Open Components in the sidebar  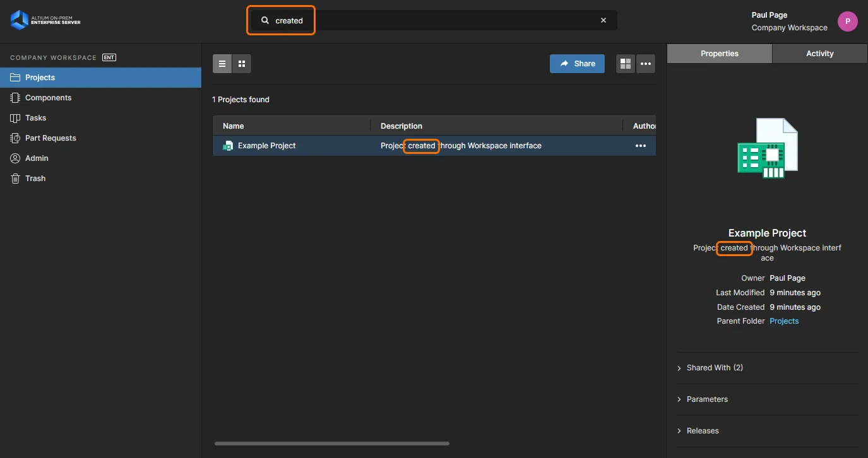[101, 98]
